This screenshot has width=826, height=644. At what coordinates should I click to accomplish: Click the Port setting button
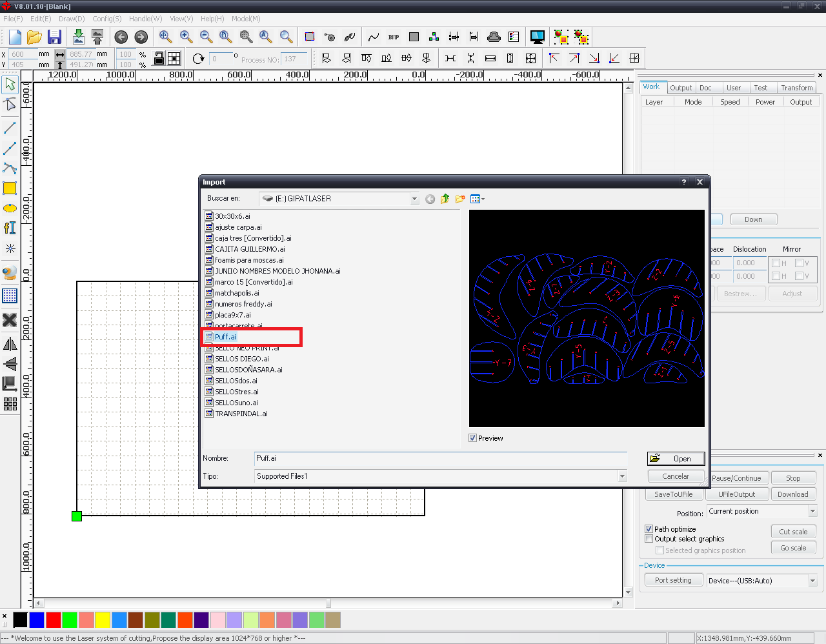pyautogui.click(x=673, y=580)
